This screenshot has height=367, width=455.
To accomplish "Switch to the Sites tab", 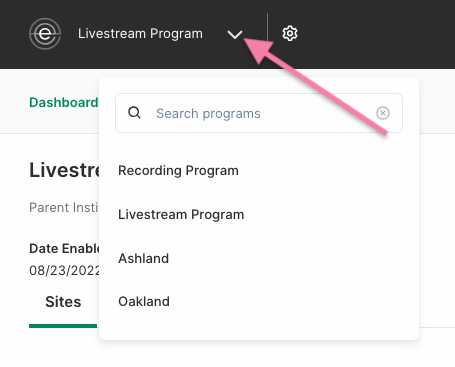I will tap(63, 302).
